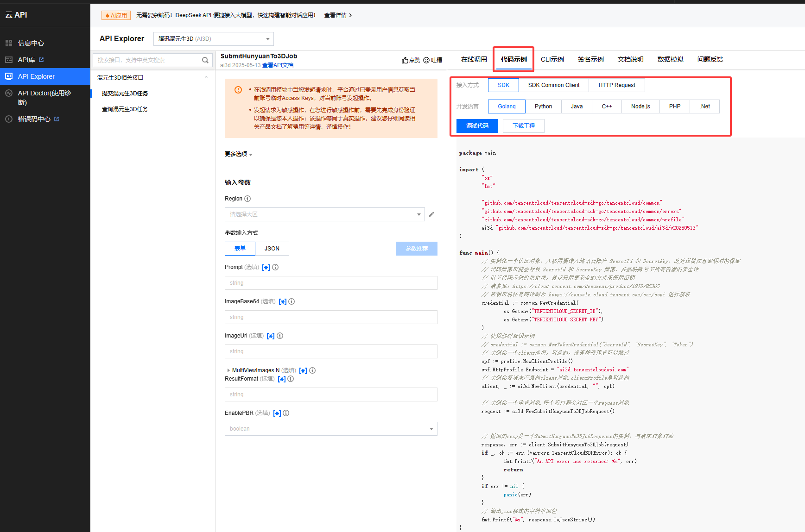The height and width of the screenshot is (532, 805).
Task: Click the info icon next to MultiViewImages.N
Action: pyautogui.click(x=312, y=370)
